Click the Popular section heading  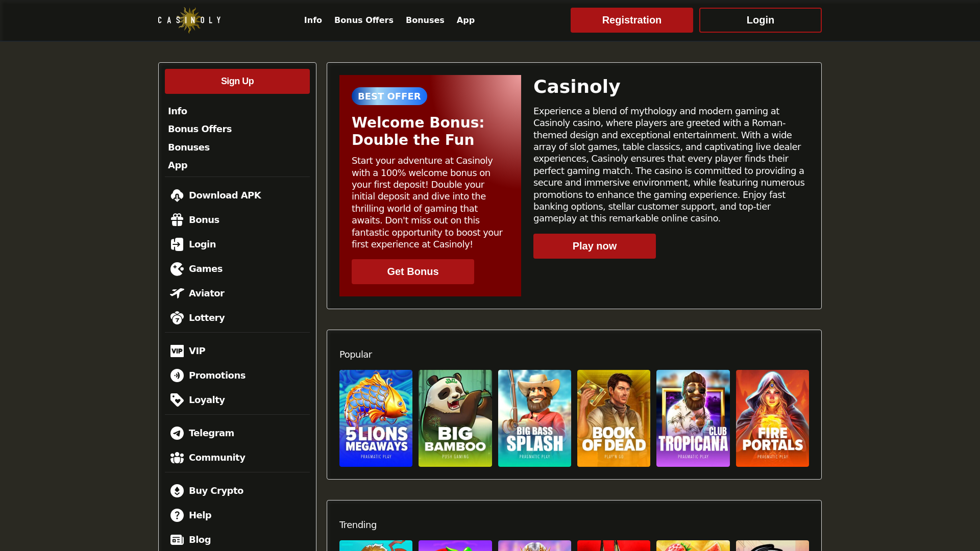356,355
